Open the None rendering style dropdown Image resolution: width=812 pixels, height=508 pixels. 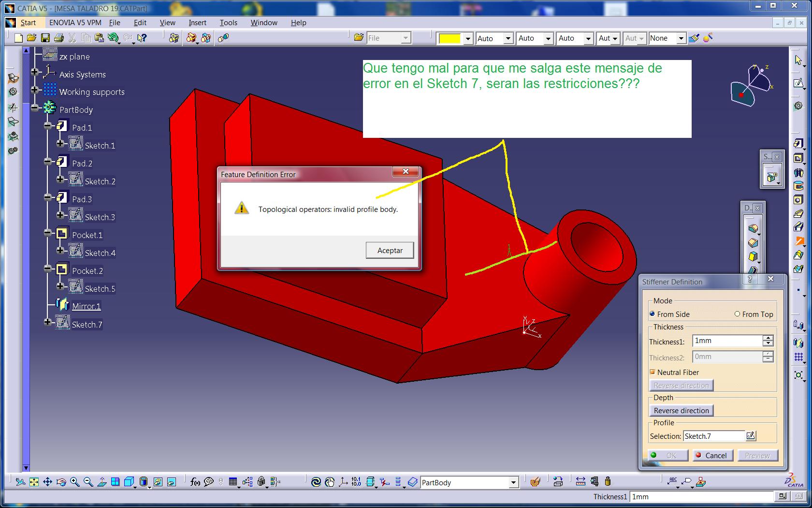[x=681, y=38]
